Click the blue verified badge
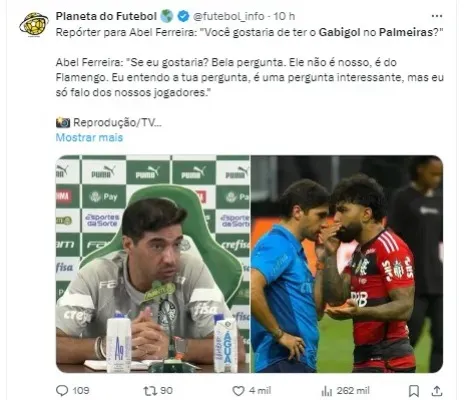Viewport: 470px width, 400px height. (x=183, y=16)
